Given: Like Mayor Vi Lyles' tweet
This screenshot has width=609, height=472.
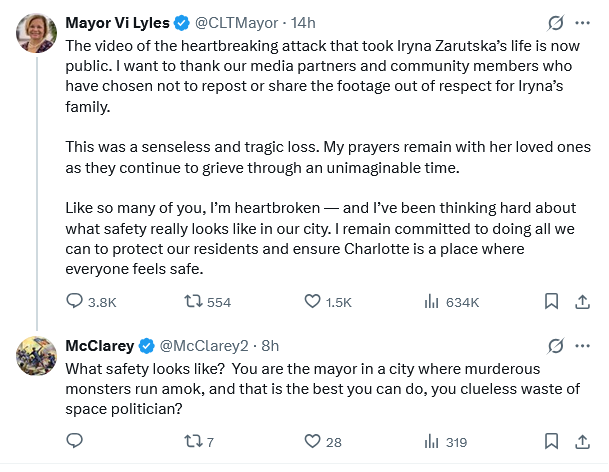Looking at the screenshot, I should point(312,301).
